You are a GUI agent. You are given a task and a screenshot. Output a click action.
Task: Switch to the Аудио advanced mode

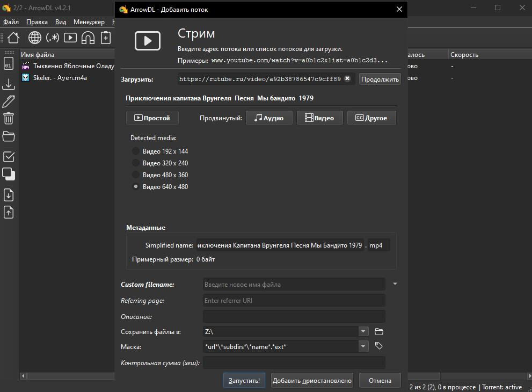(269, 118)
